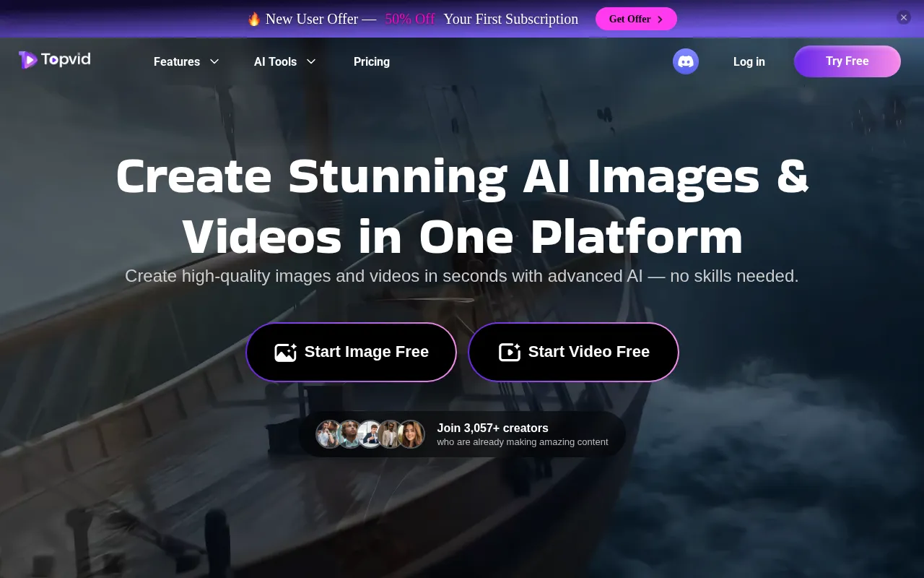Click the last creator avatar of smiling woman
The width and height of the screenshot is (924, 578).
[411, 434]
